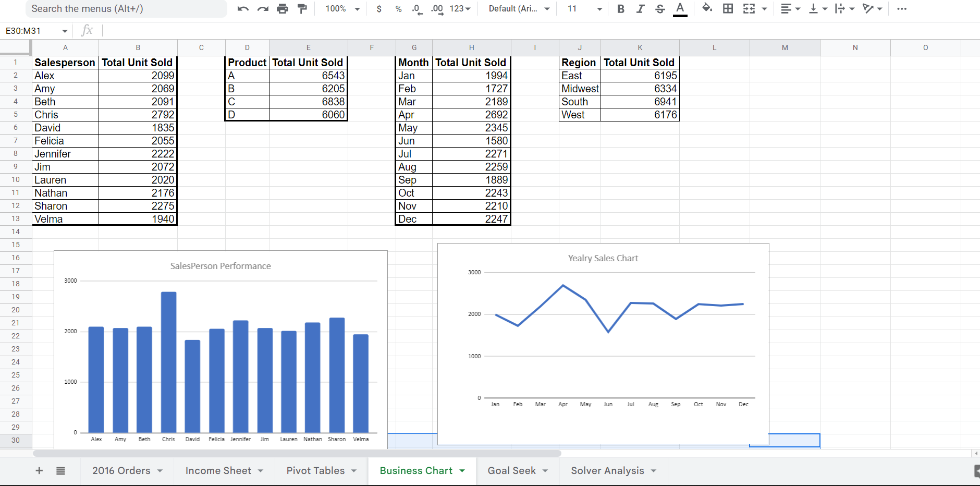This screenshot has height=486, width=980.
Task: Toggle italic formatting
Action: coord(640,9)
